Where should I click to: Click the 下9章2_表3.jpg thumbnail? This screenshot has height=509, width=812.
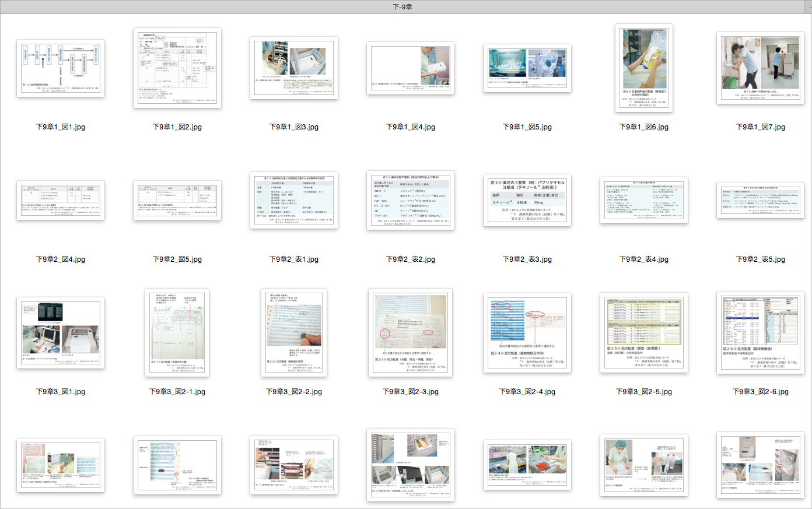tap(527, 201)
